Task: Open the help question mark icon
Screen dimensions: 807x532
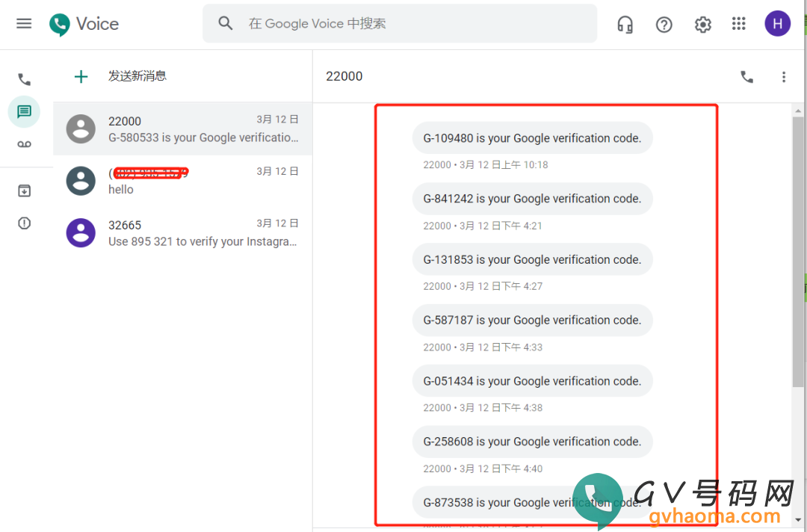Action: 664,24
